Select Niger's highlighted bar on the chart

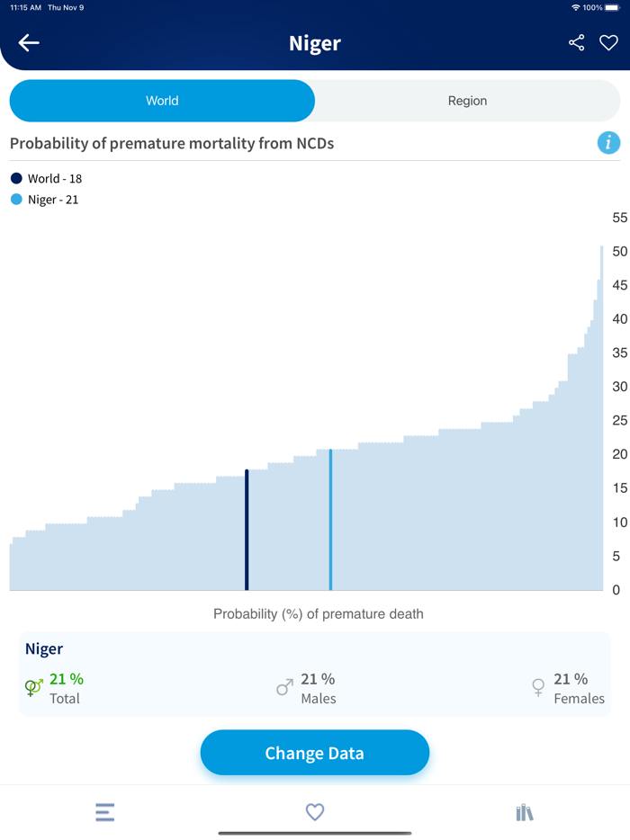click(x=330, y=517)
